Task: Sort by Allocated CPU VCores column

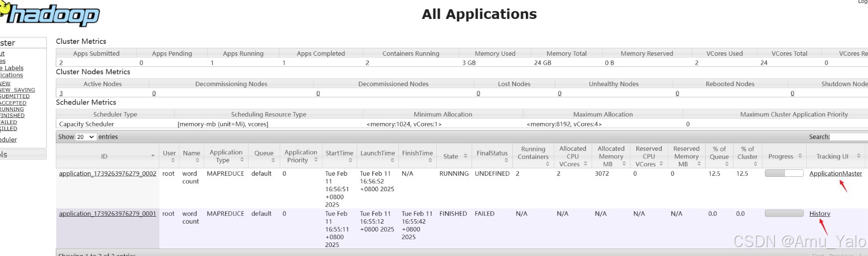Action: (573, 156)
